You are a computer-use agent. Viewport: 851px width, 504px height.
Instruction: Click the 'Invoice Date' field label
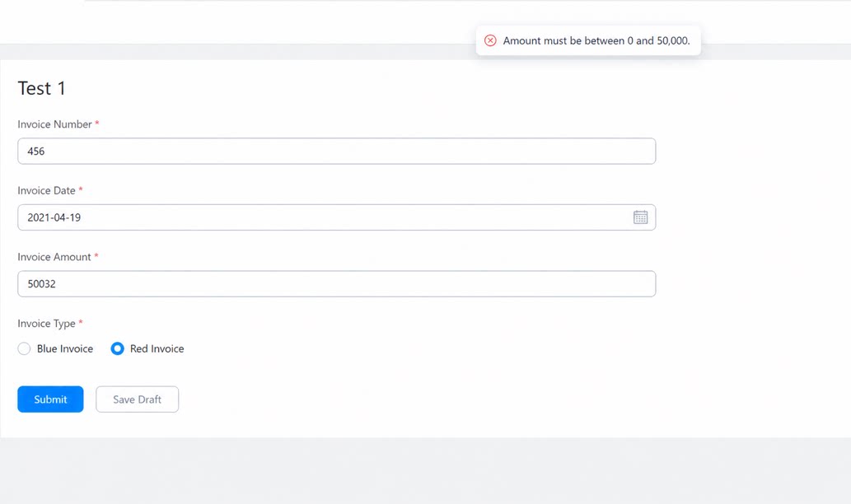click(46, 190)
